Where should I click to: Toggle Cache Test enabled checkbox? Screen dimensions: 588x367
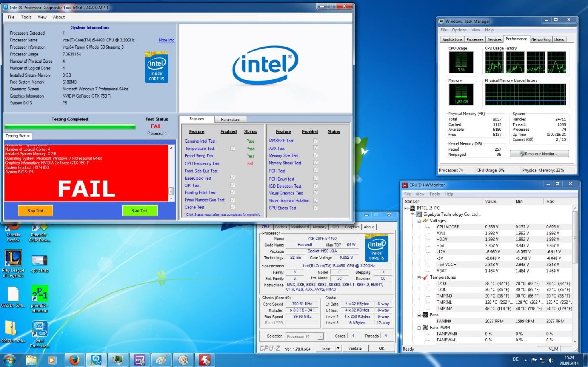click(x=233, y=207)
